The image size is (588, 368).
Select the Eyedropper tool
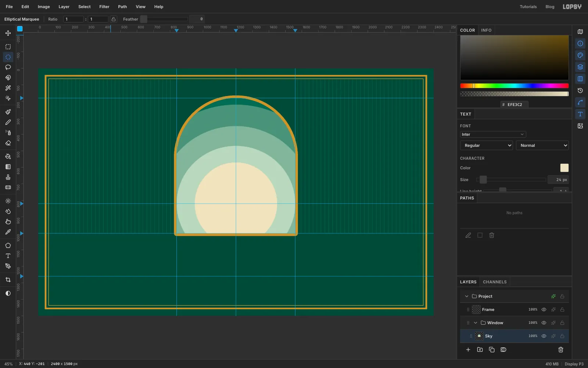8,232
